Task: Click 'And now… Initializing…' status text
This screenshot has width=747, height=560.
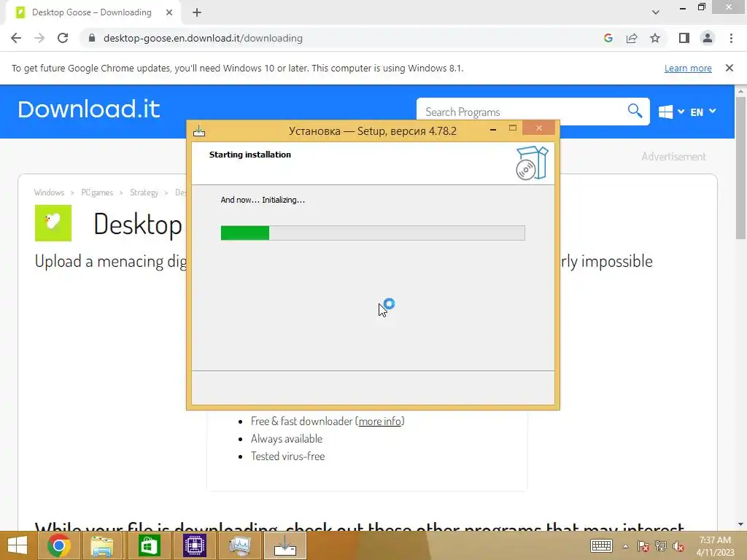Action: (263, 200)
